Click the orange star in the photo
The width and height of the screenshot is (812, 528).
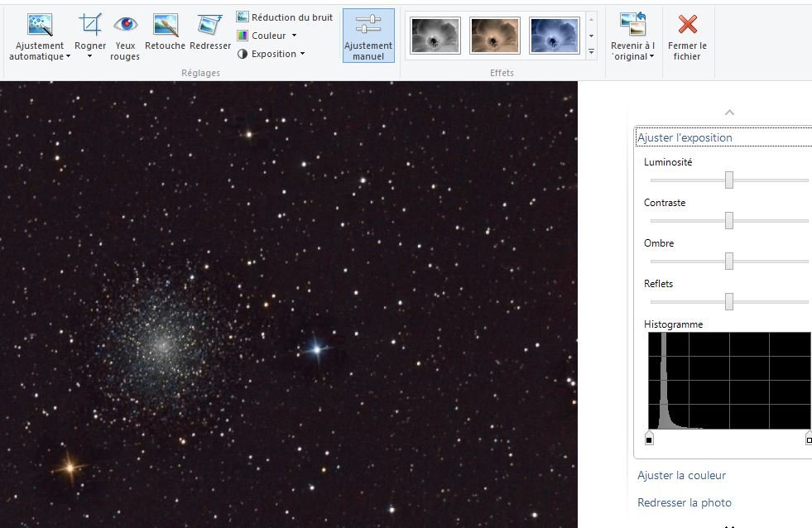point(70,468)
